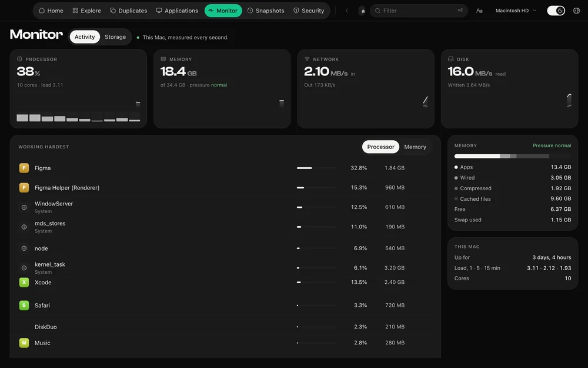
Task: Select Memory sorting in Working Hardest
Action: 415,147
